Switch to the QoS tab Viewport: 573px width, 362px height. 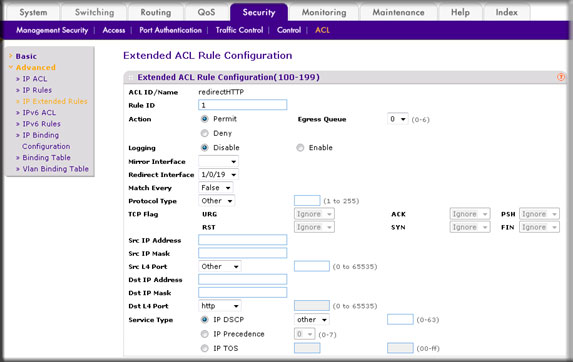[206, 12]
